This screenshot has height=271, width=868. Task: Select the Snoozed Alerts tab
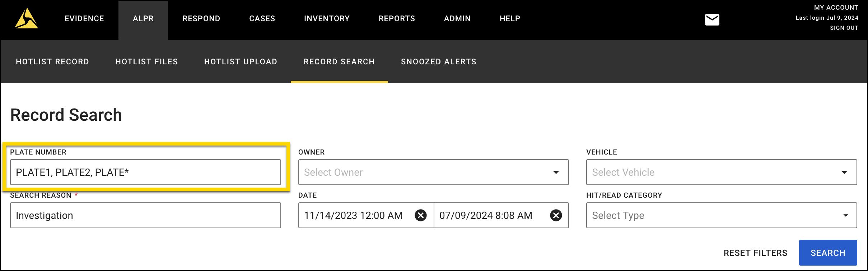[439, 62]
